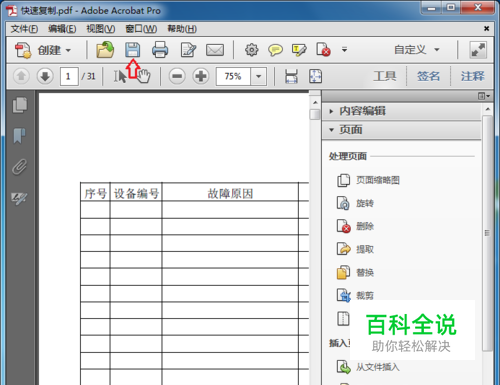Collapse the 页面 section
500x385 pixels.
(x=401, y=130)
